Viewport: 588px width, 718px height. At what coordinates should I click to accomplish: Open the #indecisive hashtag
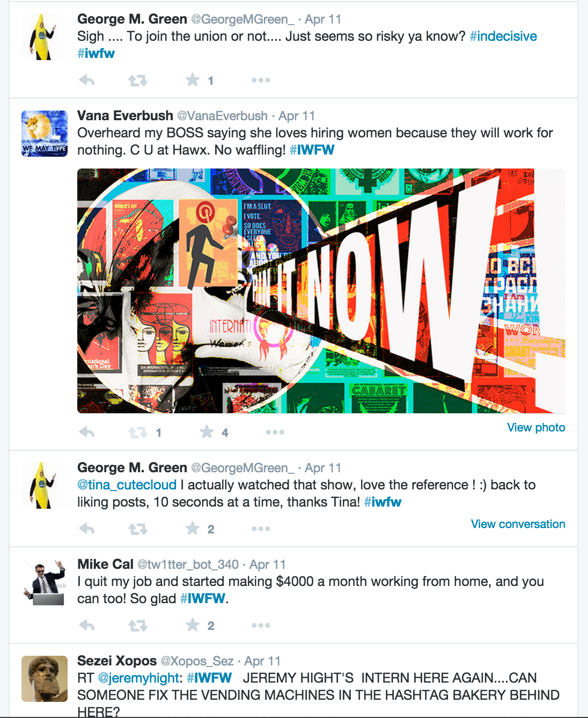point(503,36)
